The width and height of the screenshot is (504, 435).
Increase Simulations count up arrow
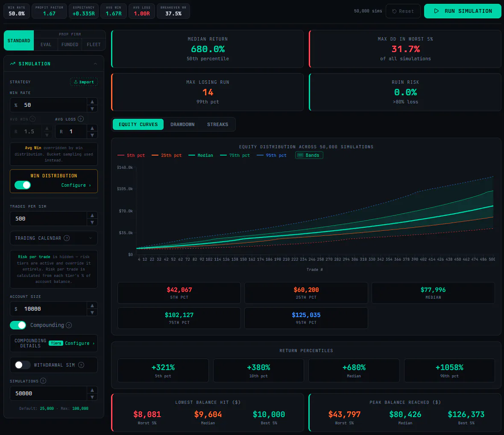(x=92, y=390)
